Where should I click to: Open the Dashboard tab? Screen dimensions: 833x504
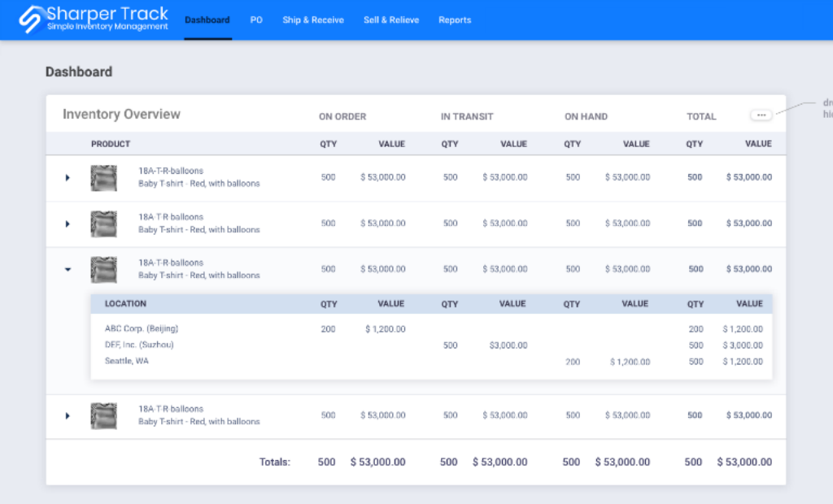click(207, 20)
